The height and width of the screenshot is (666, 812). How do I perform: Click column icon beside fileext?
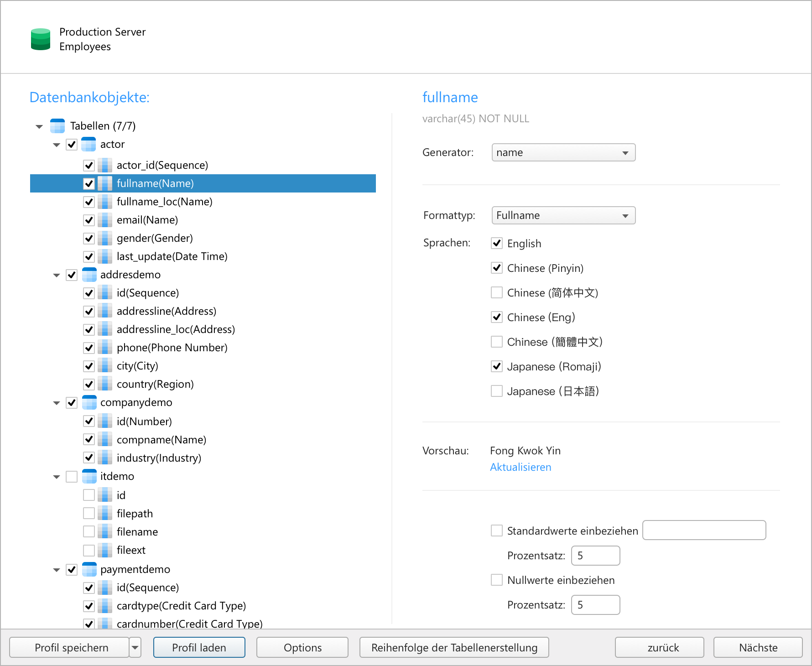pos(105,550)
